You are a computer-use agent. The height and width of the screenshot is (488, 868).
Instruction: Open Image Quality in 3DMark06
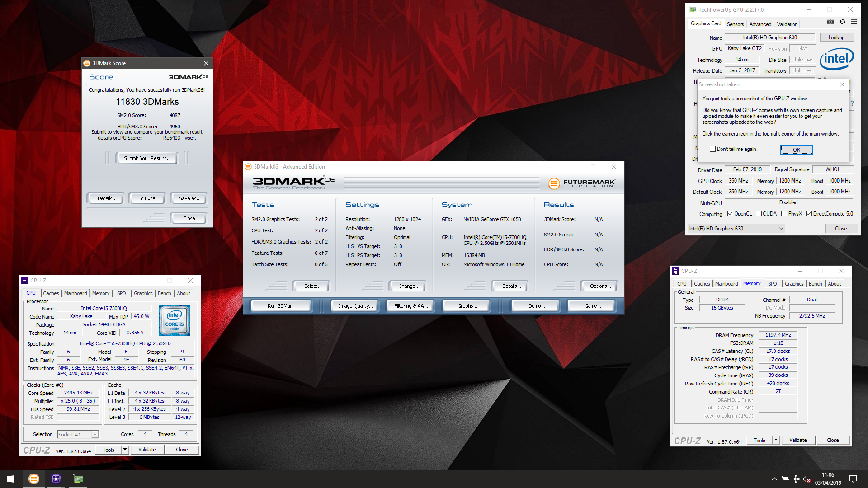pos(356,306)
